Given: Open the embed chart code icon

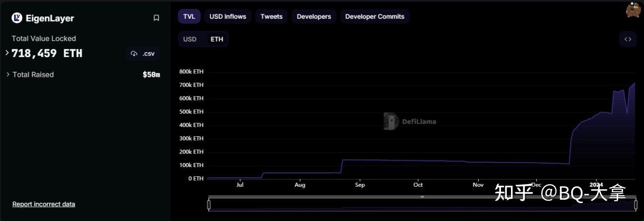Looking at the screenshot, I should click(628, 39).
